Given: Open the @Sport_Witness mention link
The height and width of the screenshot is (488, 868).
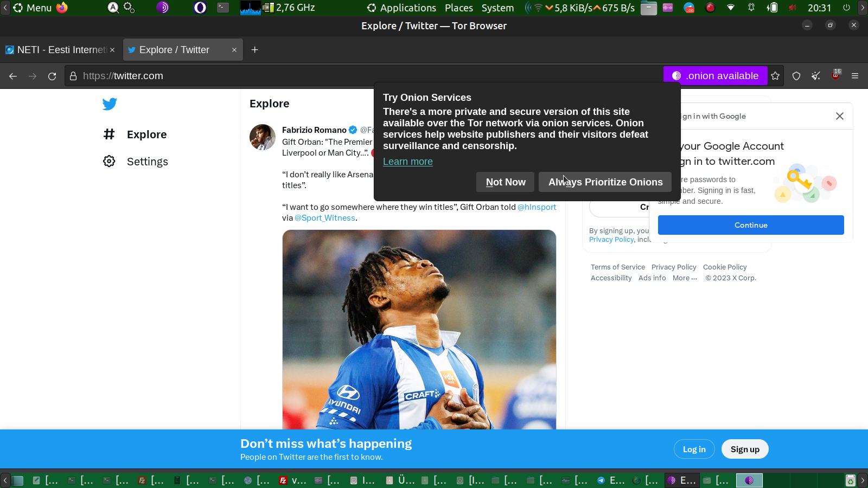Looking at the screenshot, I should tap(325, 218).
